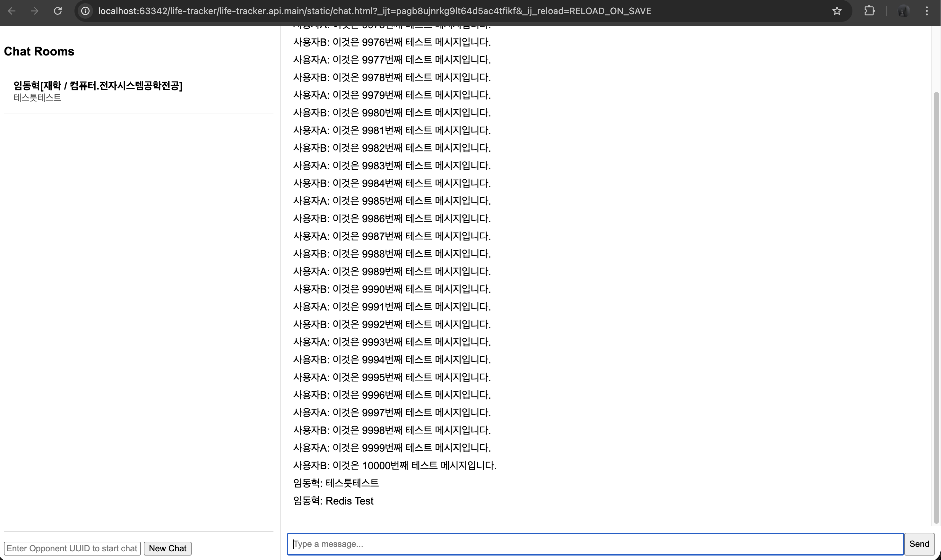Image resolution: width=941 pixels, height=560 pixels.
Task: View site information icon in address bar
Action: 86,11
